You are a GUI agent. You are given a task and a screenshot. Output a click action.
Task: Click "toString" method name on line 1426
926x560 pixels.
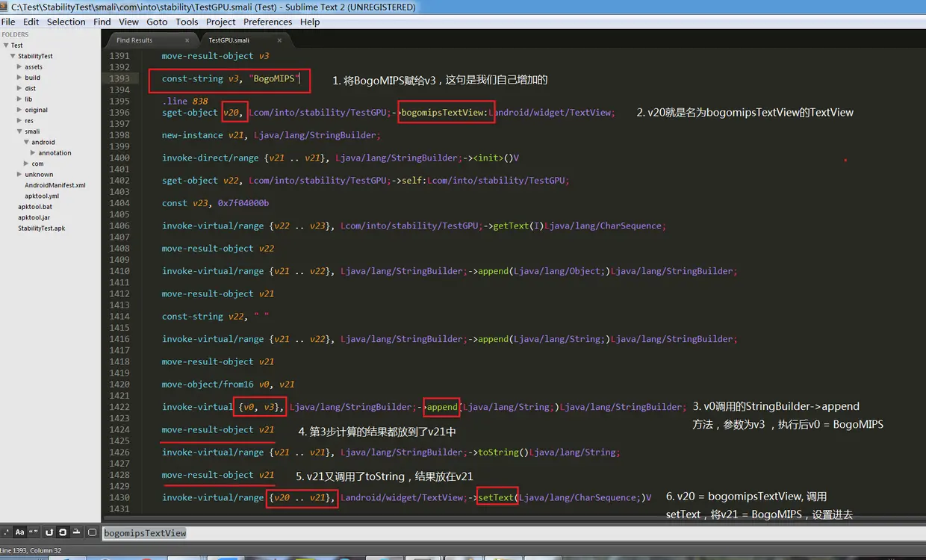pyautogui.click(x=497, y=452)
